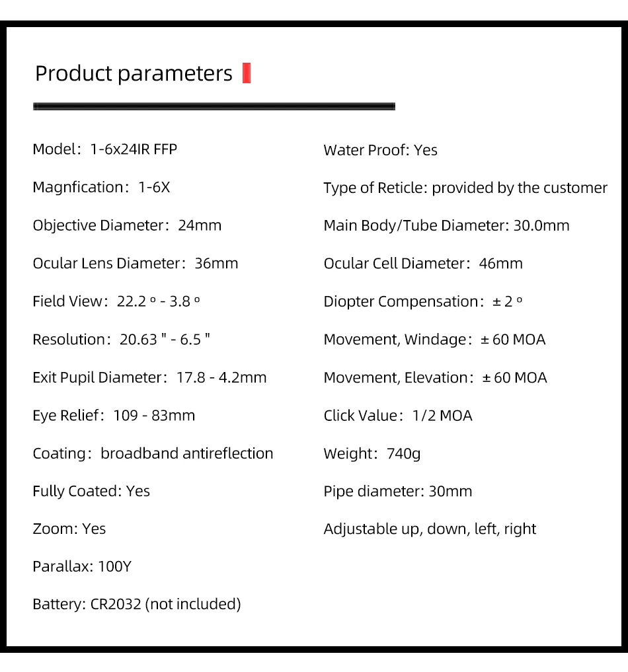Click the Adjustable up, down, left, right text
Viewport: 628px width, 672px height.
click(430, 529)
